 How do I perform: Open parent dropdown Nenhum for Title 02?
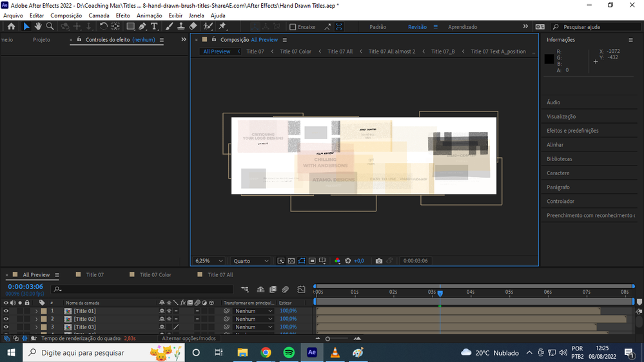[x=253, y=319]
